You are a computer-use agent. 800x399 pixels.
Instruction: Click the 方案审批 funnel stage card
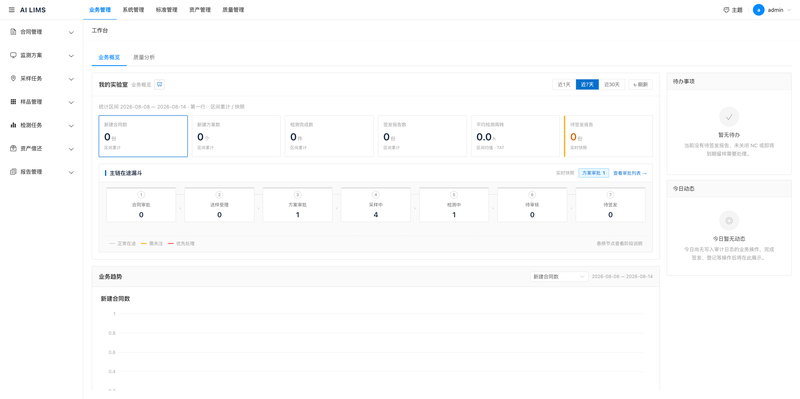pyautogui.click(x=298, y=205)
